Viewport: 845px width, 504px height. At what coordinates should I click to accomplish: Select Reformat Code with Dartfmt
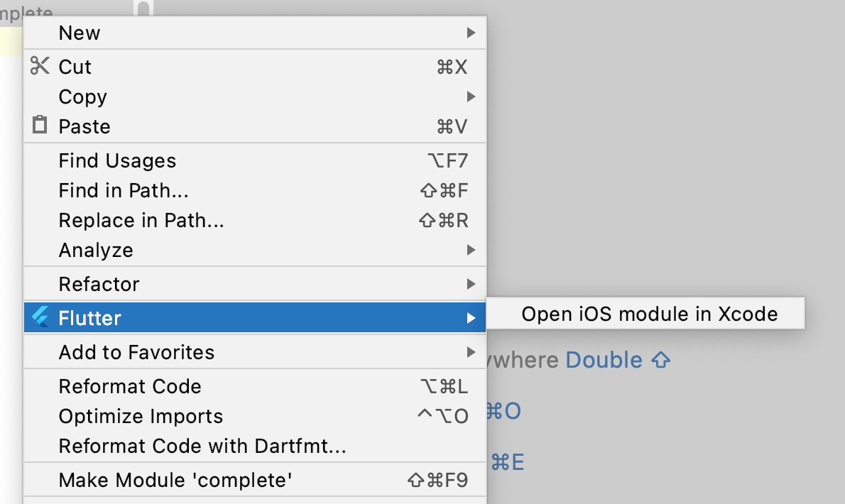(x=255, y=446)
